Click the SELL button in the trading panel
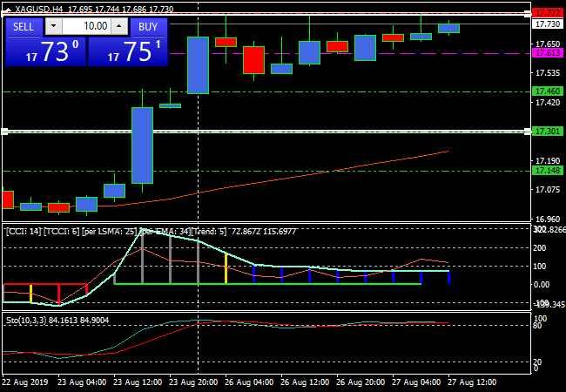 click(24, 27)
